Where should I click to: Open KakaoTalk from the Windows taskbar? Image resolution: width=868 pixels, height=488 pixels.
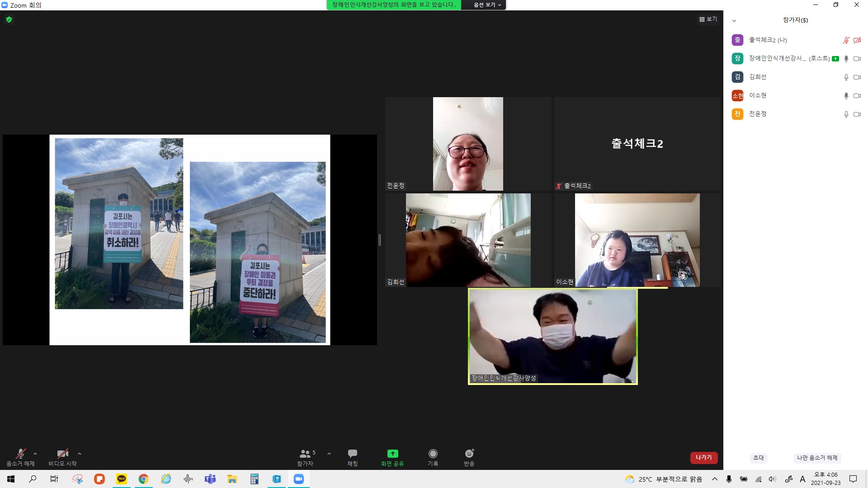[x=122, y=479]
